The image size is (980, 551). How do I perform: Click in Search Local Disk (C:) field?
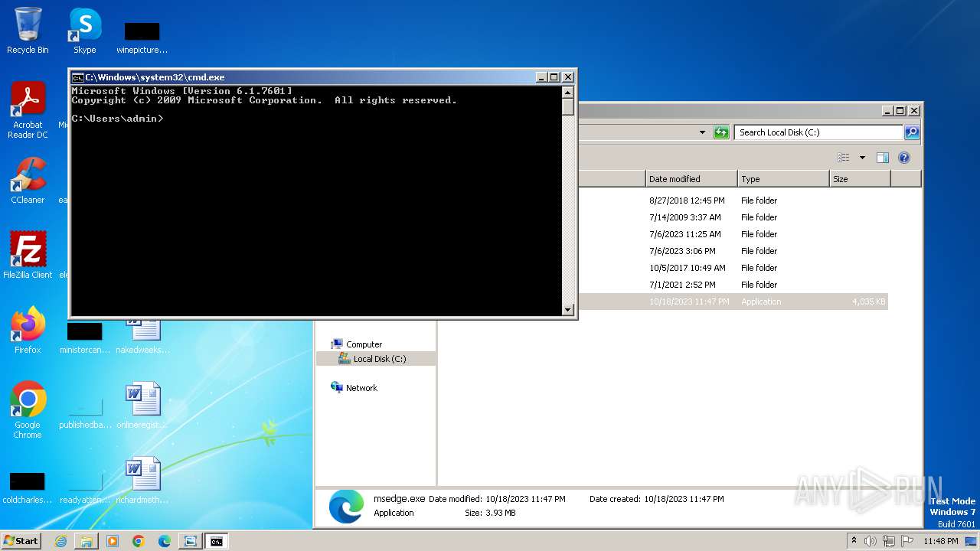818,132
